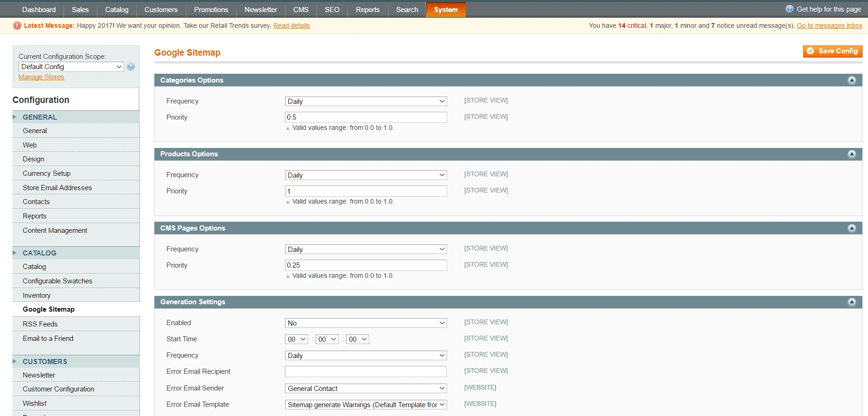Viewport: 868px width, 416px height.
Task: Open RSS Feeds configuration
Action: [x=76, y=324]
